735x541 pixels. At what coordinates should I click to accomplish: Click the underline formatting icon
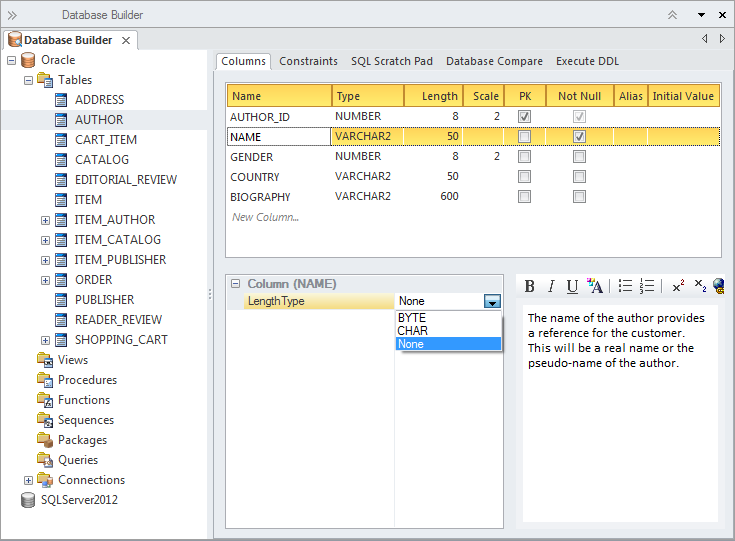572,286
